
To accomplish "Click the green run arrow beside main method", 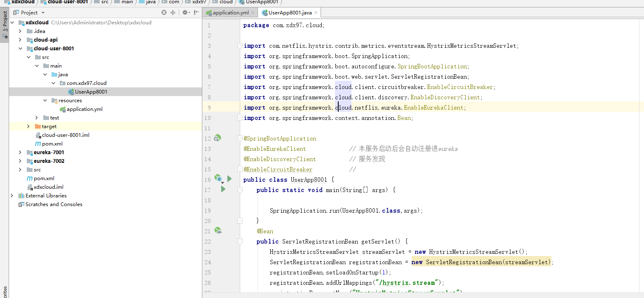I will coord(223,189).
